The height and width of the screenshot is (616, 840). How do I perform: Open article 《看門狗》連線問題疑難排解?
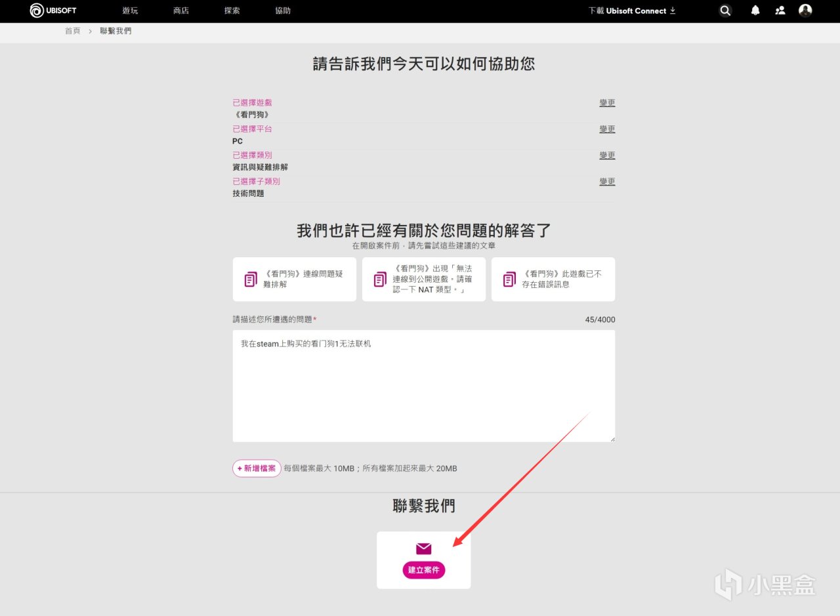(x=295, y=279)
